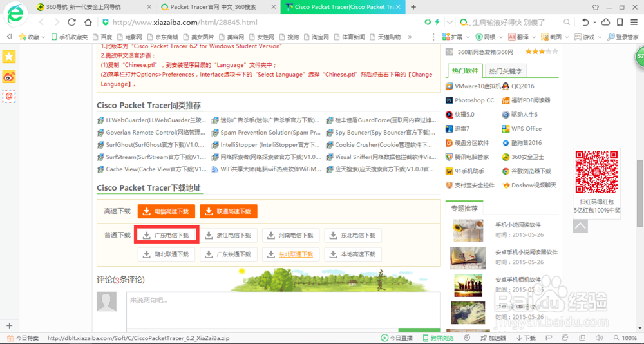Viewport: 644px width, 344px height.
Task: Expand the 翻译 translate dropdown
Action: tap(533, 37)
